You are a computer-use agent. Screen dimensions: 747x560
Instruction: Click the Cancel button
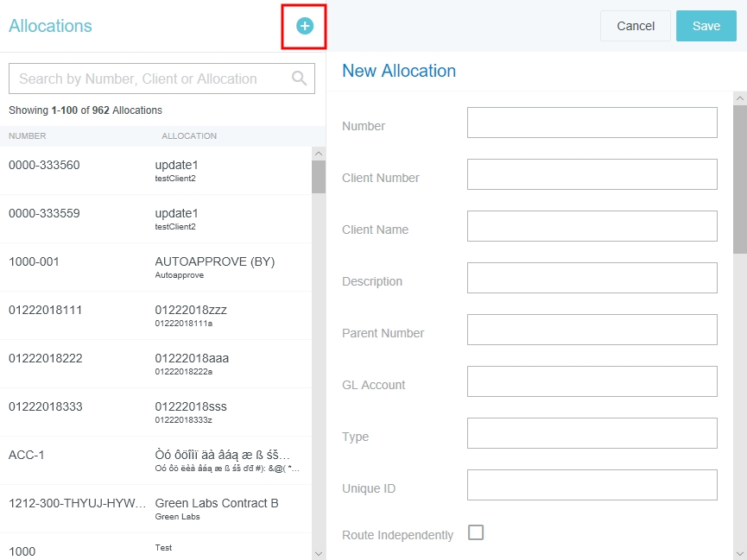[x=635, y=26]
